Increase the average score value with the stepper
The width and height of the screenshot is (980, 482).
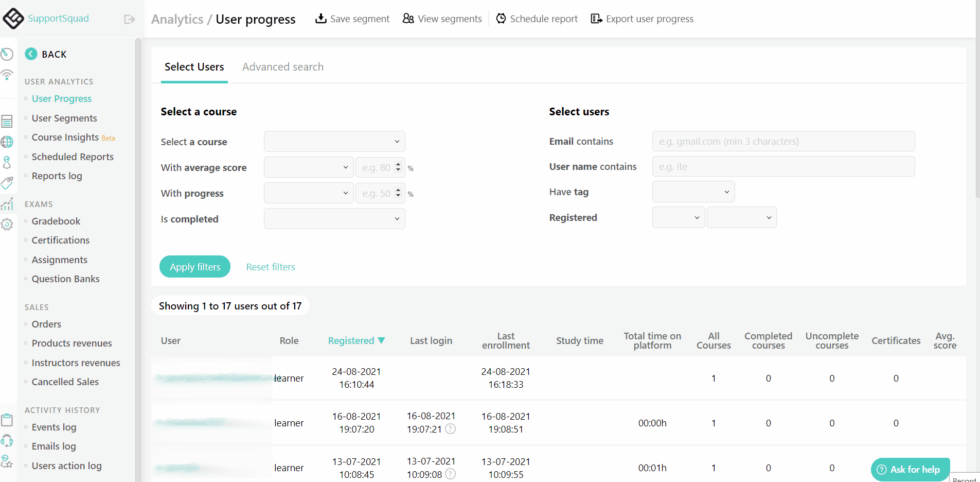398,164
